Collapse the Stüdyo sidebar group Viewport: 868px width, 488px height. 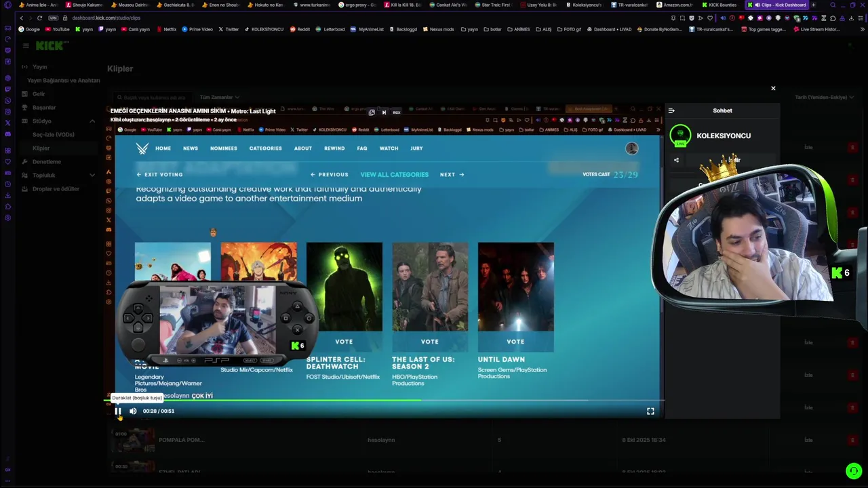(x=92, y=121)
